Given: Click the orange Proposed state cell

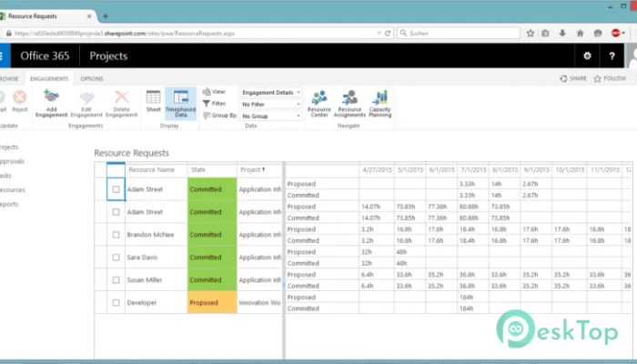Looking at the screenshot, I should click(212, 303).
